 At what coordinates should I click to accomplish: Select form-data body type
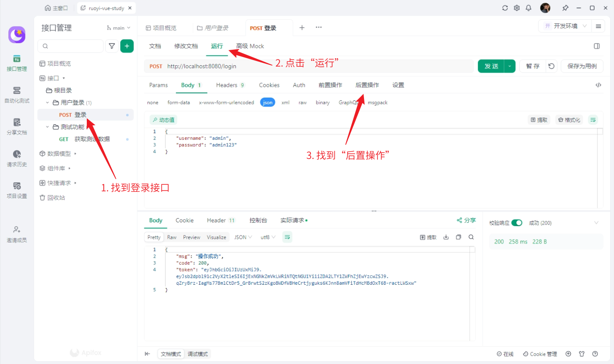coord(179,102)
